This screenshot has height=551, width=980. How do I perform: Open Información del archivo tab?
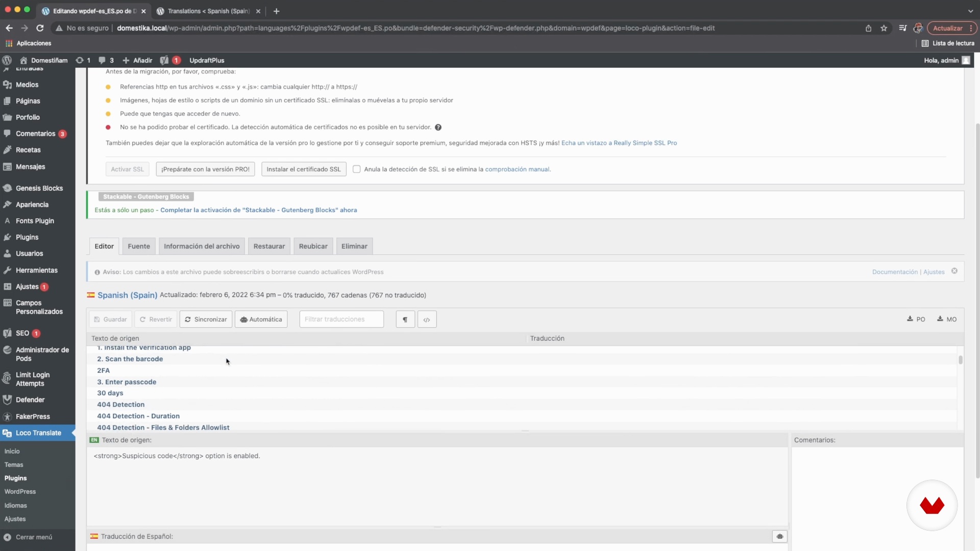[202, 246]
